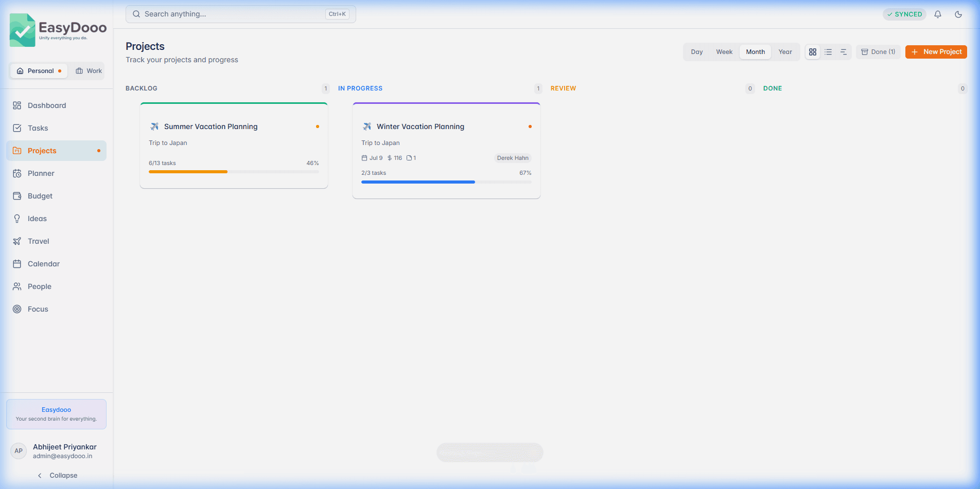Open Dashboard from sidebar
Screen dimensions: 980x489
(x=56, y=105)
